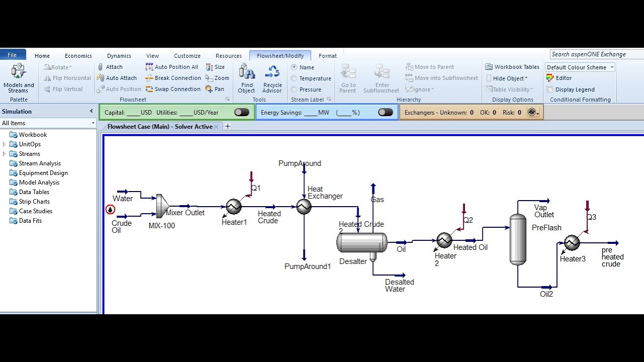Open Data Tables in the tree
The image size is (644, 362).
click(x=34, y=192)
